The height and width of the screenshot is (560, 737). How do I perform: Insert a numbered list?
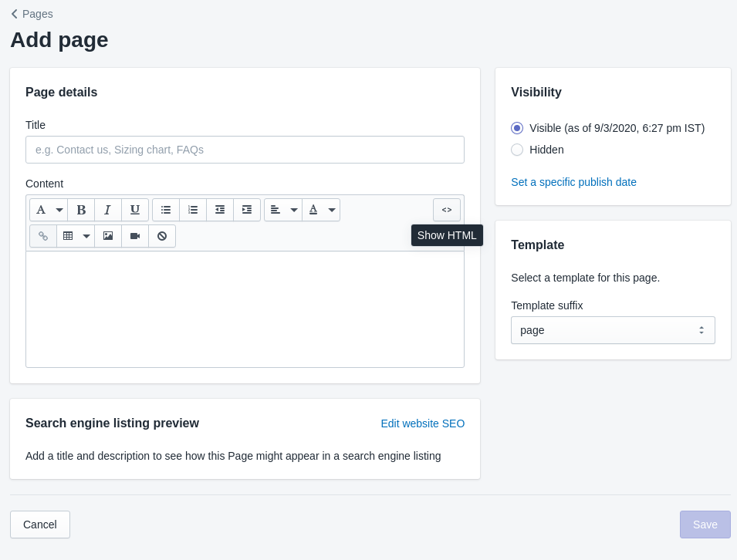pyautogui.click(x=192, y=209)
